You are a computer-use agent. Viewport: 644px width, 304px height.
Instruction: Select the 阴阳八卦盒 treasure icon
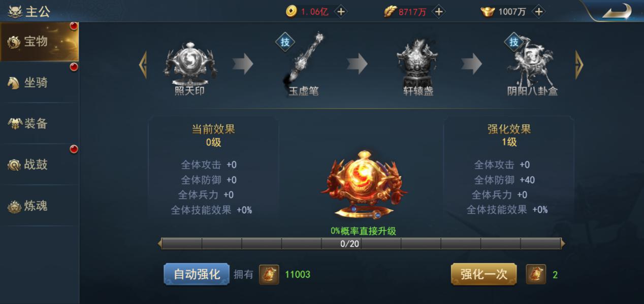pos(531,63)
